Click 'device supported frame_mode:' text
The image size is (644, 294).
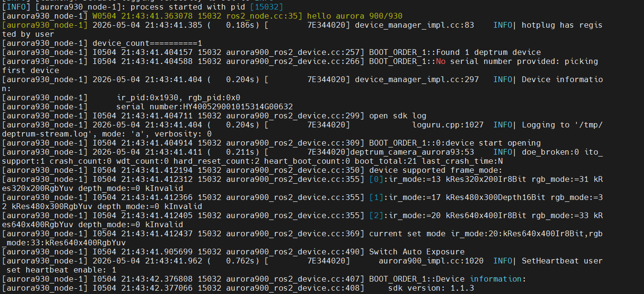pyautogui.click(x=436, y=170)
